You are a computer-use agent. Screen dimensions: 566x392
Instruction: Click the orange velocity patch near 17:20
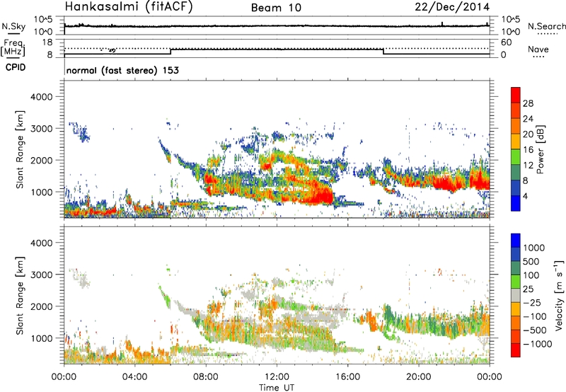pyautogui.click(x=371, y=320)
